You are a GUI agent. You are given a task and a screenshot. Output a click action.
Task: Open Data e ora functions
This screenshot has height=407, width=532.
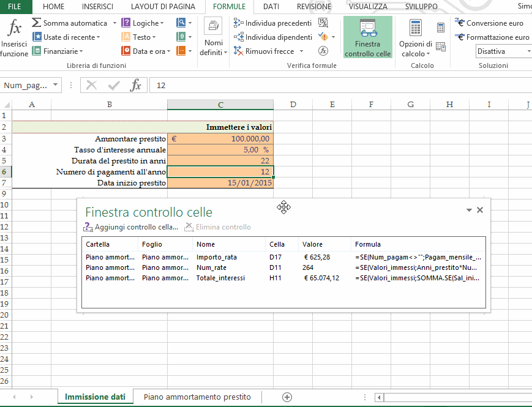pyautogui.click(x=146, y=51)
